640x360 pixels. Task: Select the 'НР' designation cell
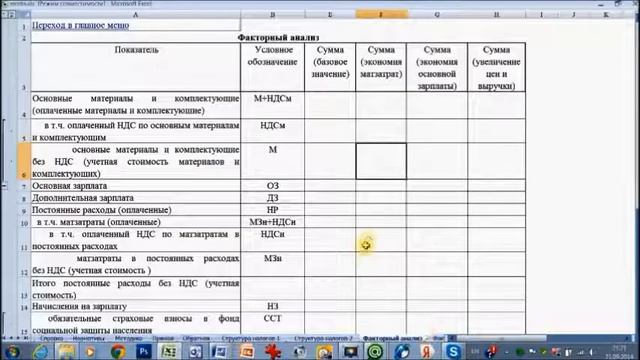(x=273, y=210)
